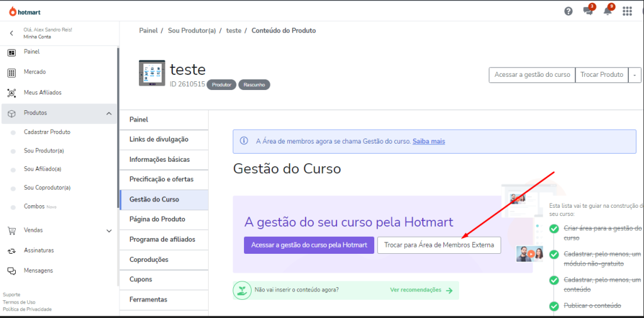The height and width of the screenshot is (318, 644).
Task: Open the chat messages icon in header
Action: click(588, 11)
